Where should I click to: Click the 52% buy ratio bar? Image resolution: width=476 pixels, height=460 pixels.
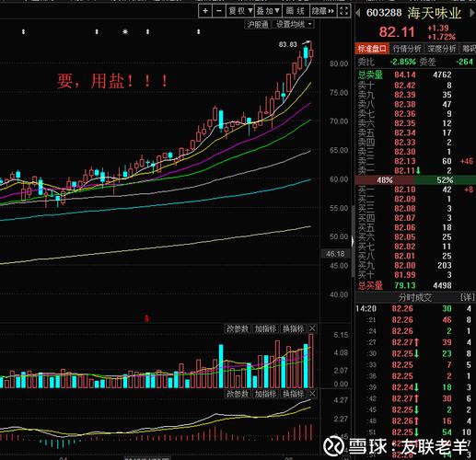[x=445, y=180]
